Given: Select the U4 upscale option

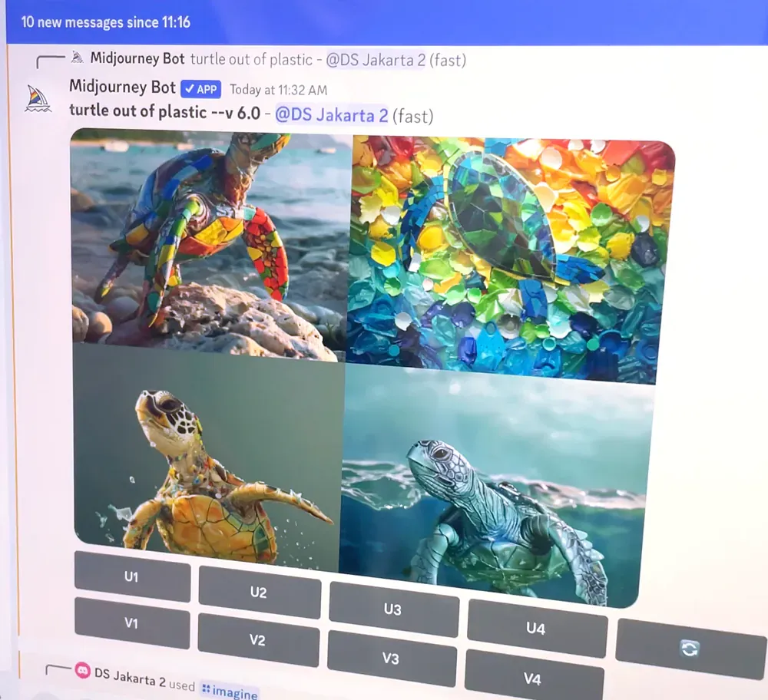Looking at the screenshot, I should point(537,627).
